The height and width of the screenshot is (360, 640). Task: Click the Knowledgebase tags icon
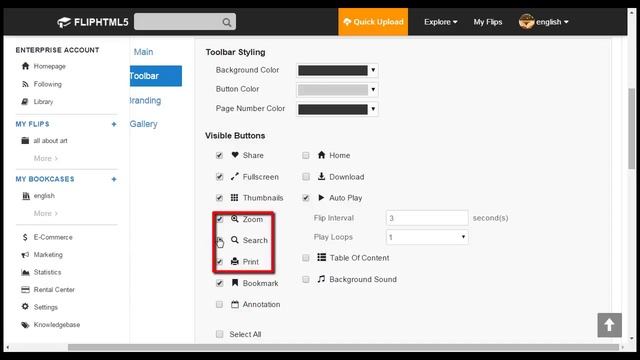point(25,325)
